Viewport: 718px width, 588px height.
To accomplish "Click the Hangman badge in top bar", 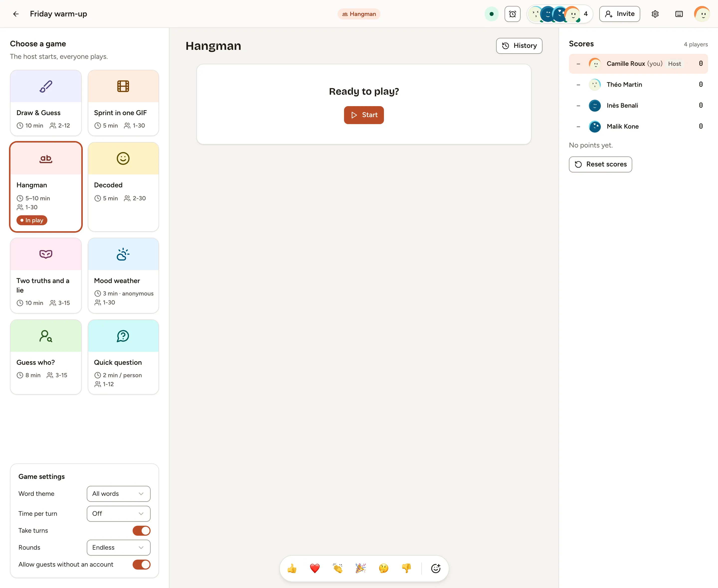I will click(359, 14).
